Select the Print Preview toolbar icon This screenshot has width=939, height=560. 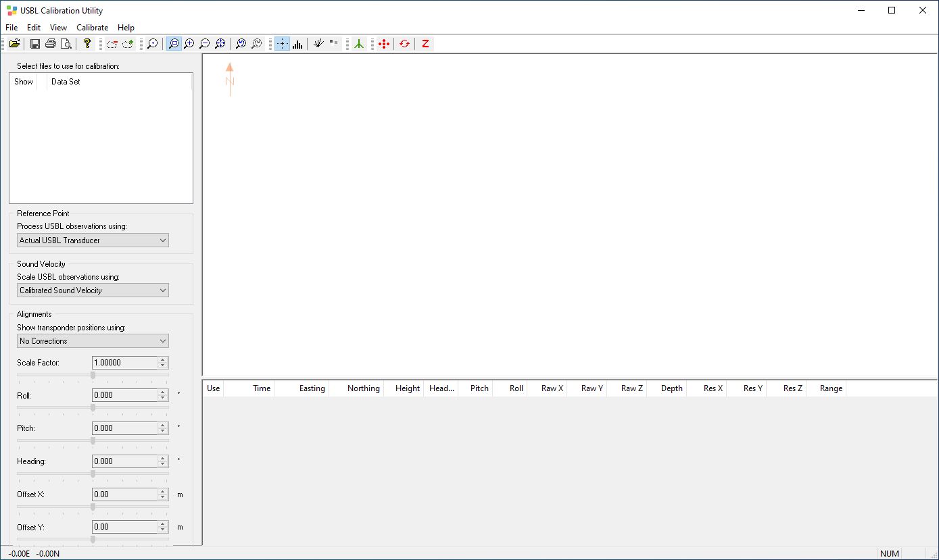point(67,43)
